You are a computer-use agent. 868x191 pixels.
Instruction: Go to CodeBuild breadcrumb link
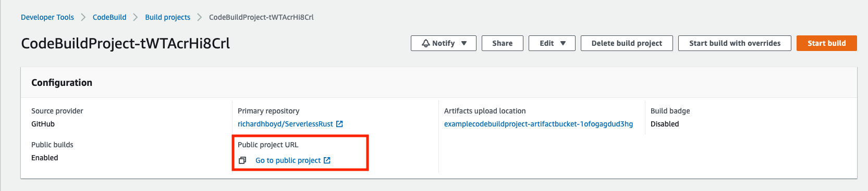109,17
